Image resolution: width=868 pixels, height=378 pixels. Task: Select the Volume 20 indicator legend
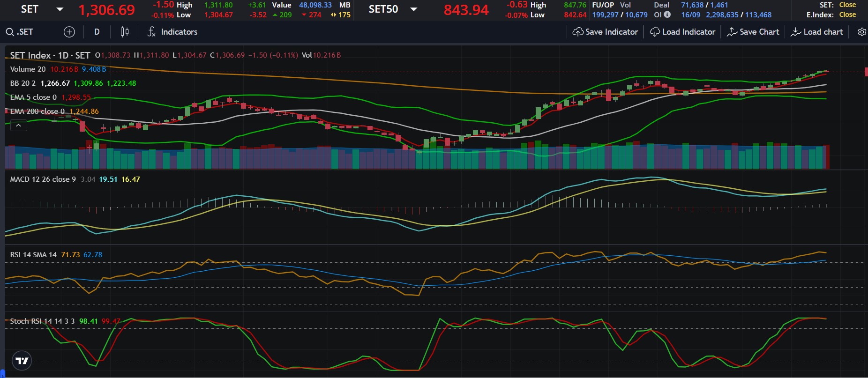(x=28, y=69)
